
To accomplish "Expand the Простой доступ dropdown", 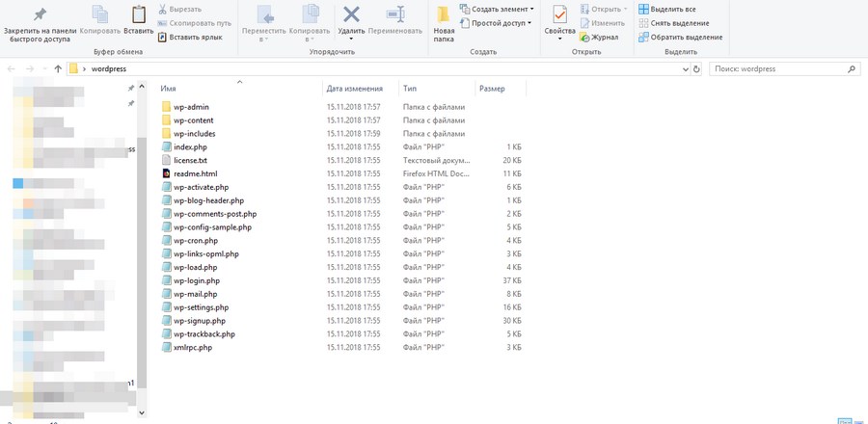I will 495,23.
